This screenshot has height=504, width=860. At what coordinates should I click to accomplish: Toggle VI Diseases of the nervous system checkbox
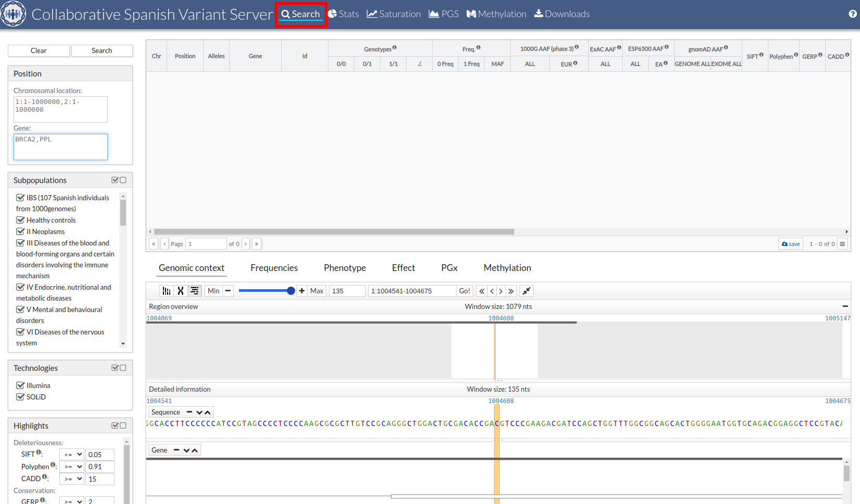coord(20,332)
